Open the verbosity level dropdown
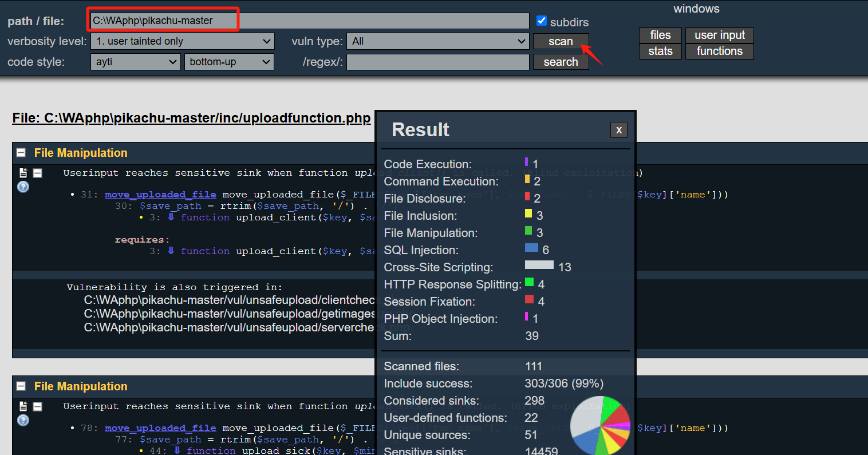The image size is (868, 455). (182, 41)
